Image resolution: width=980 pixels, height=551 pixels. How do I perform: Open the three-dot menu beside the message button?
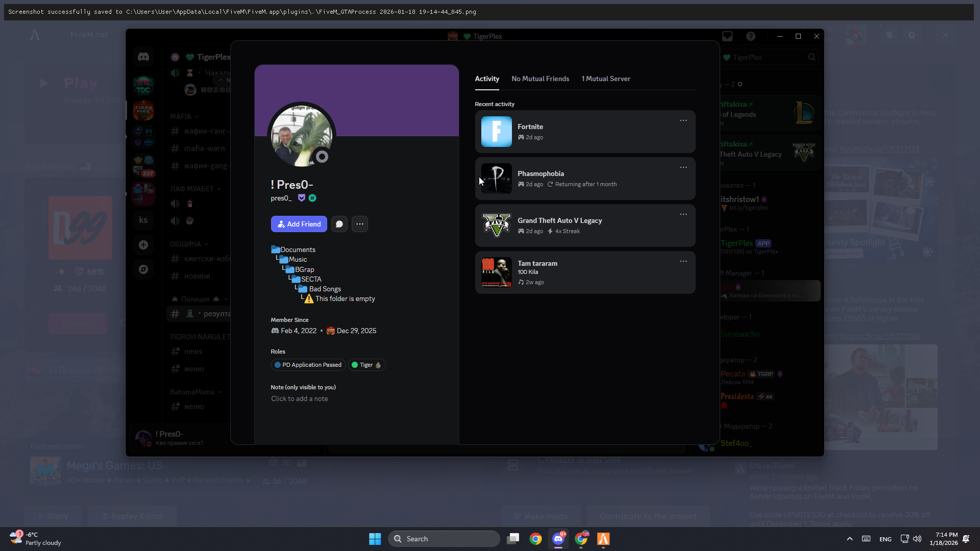359,224
